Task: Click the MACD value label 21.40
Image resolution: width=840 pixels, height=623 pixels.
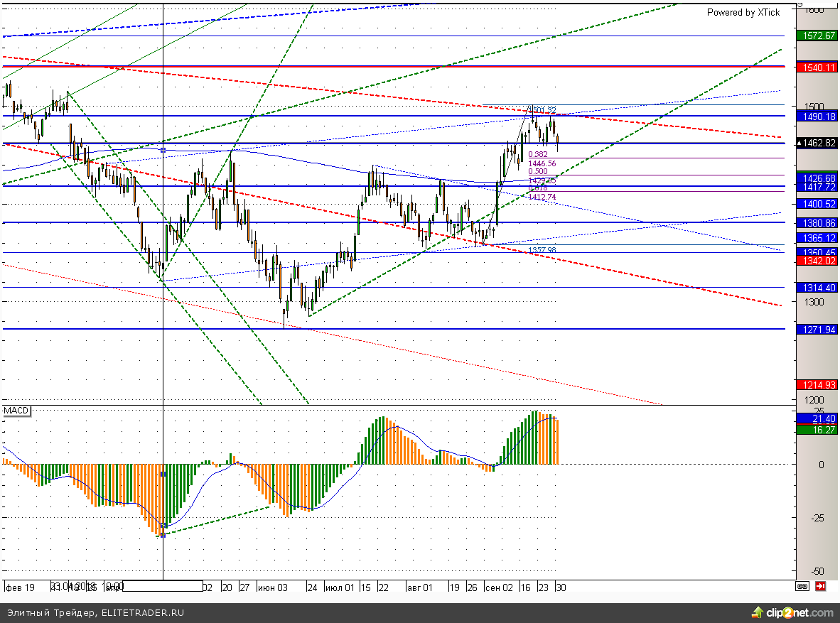Action: click(817, 419)
